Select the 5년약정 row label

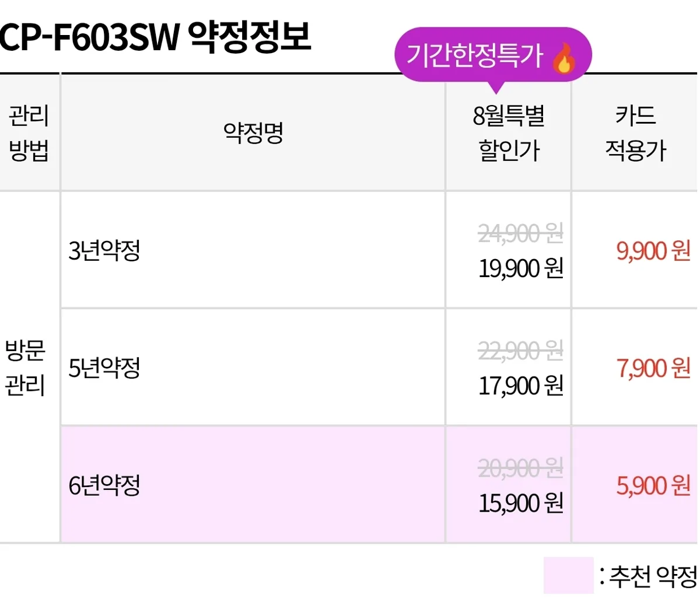(x=104, y=367)
